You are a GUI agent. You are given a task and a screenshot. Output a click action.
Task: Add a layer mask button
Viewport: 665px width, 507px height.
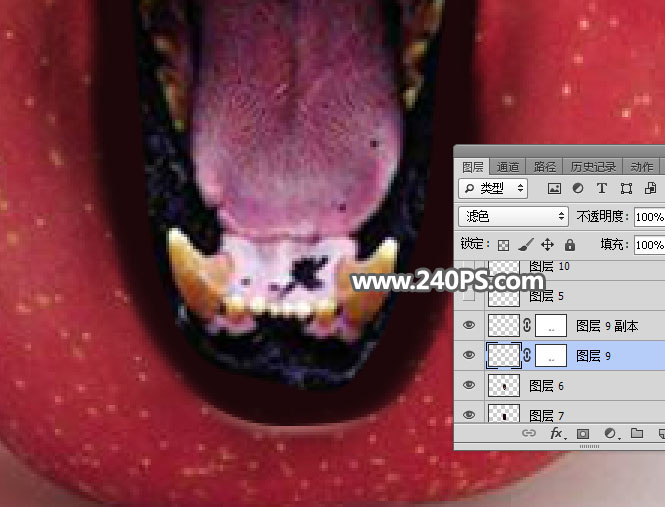pos(583,433)
